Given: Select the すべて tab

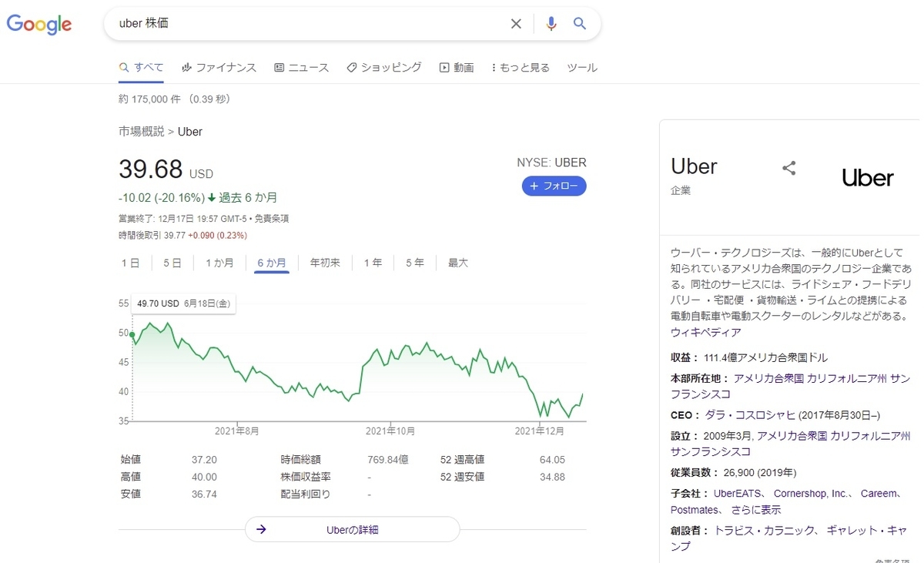Looking at the screenshot, I should tap(141, 68).
